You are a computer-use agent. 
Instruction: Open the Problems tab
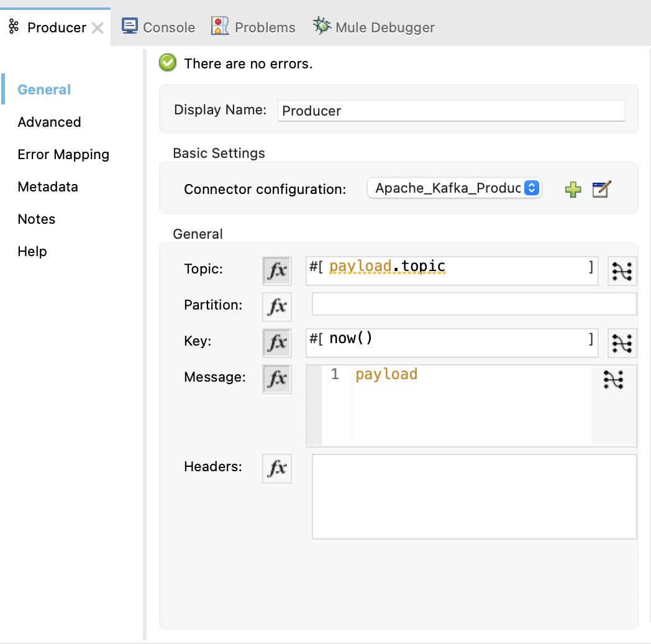[x=253, y=26]
